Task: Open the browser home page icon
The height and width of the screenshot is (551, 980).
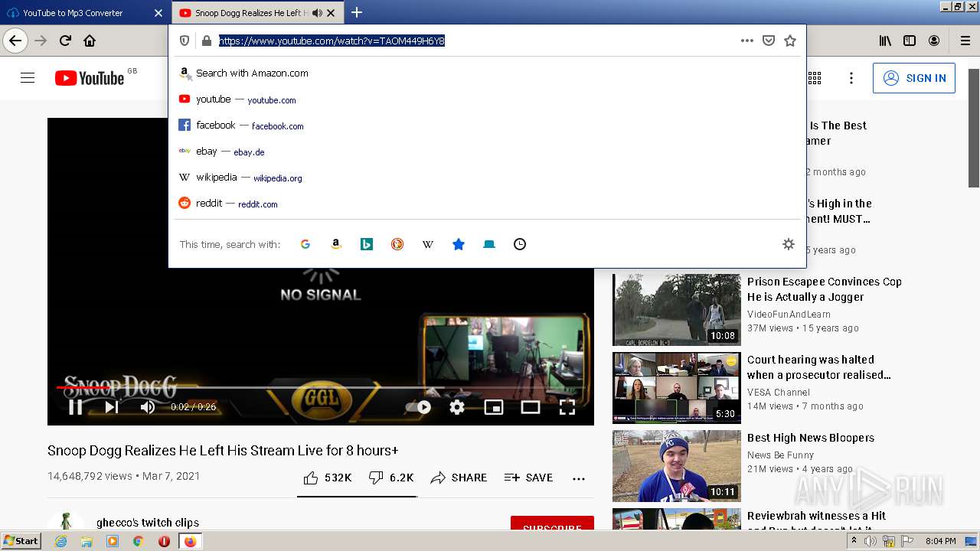Action: point(90,41)
